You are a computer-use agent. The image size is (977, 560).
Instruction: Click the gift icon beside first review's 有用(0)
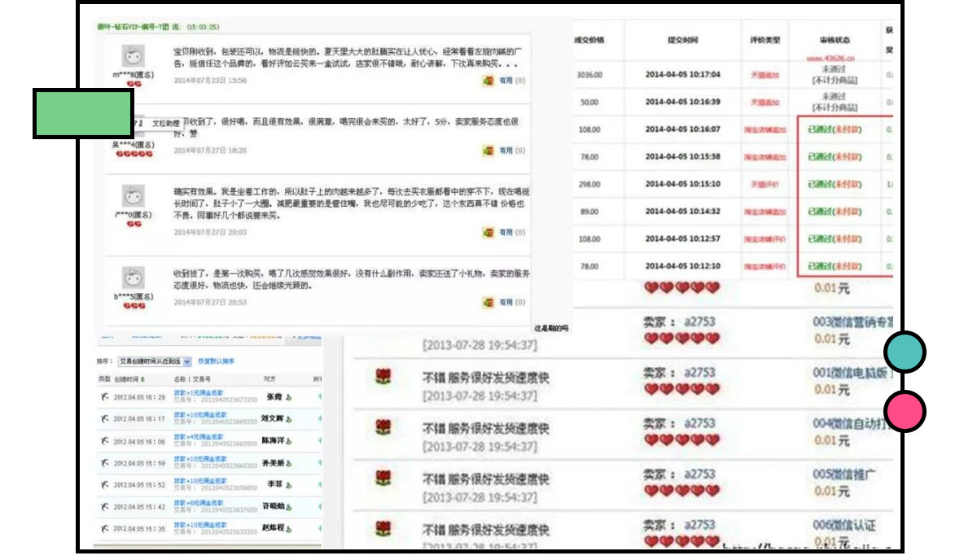[487, 80]
